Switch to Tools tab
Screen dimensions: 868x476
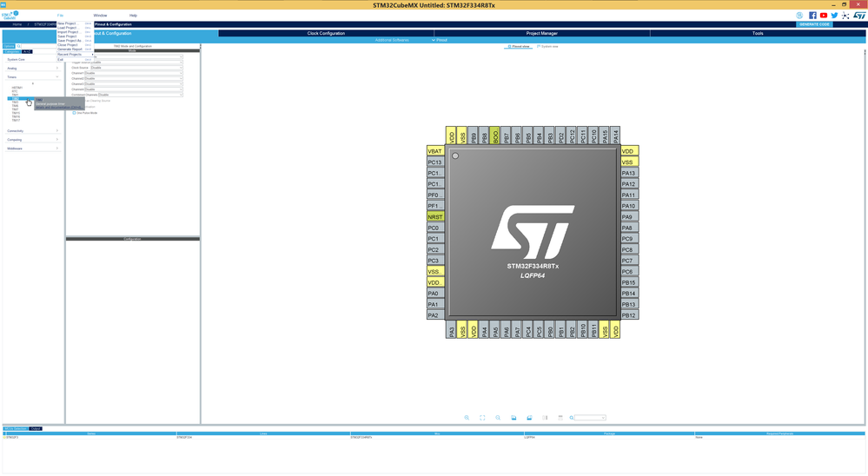pyautogui.click(x=758, y=33)
